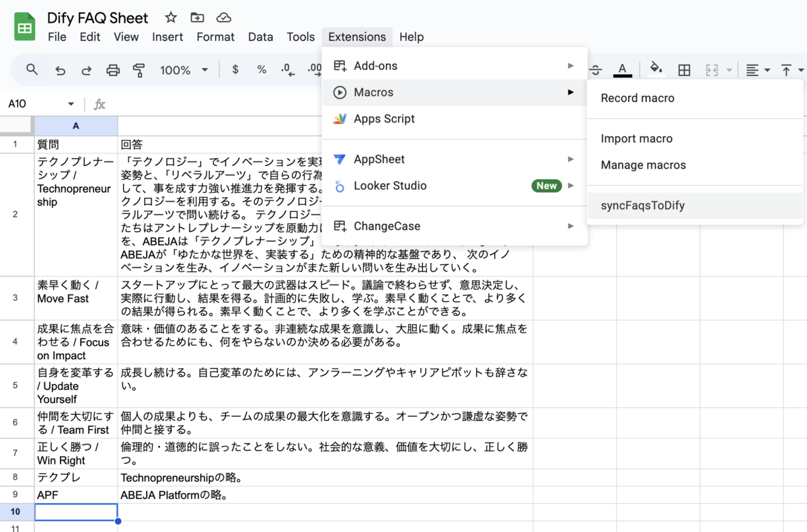Open the Tools menu
The image size is (807, 532).
click(301, 37)
